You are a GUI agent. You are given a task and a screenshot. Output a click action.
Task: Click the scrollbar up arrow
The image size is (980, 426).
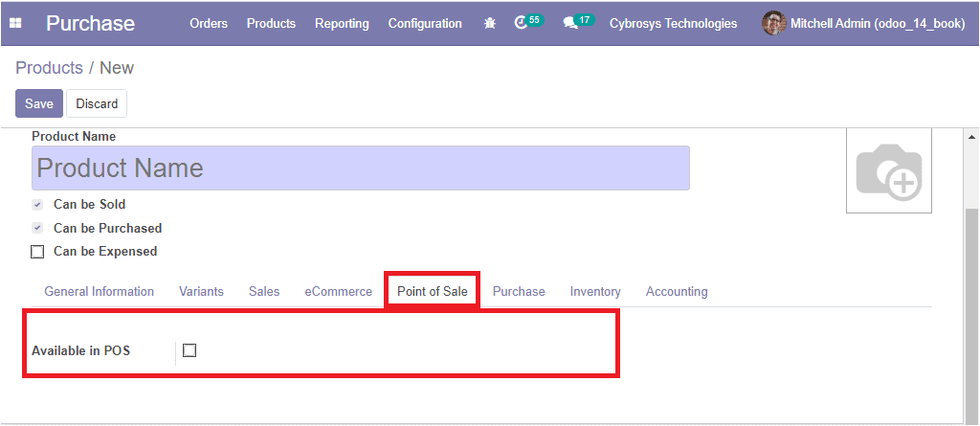[x=972, y=137]
